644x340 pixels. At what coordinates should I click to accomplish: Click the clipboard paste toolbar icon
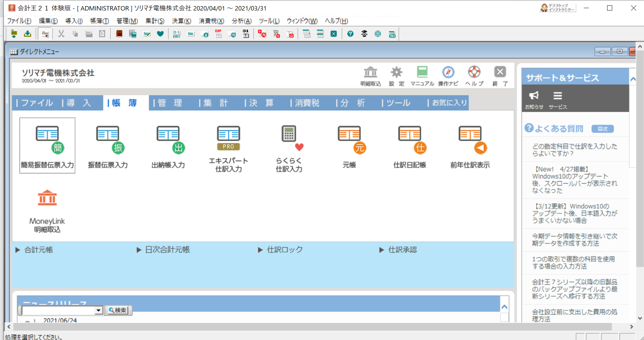click(x=102, y=34)
